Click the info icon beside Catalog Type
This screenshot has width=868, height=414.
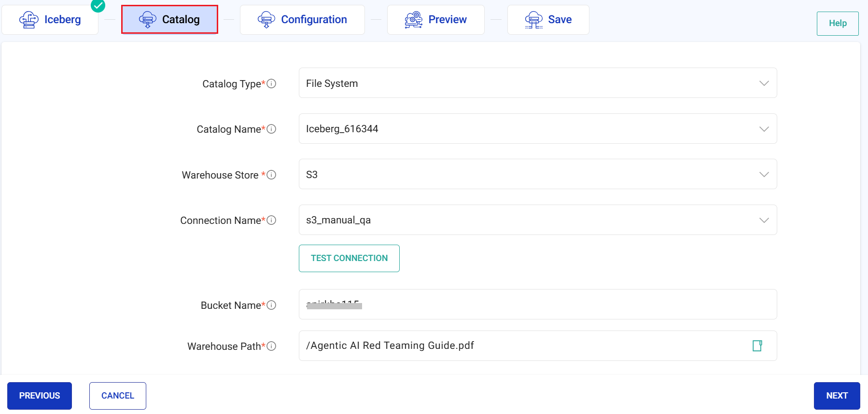(271, 83)
